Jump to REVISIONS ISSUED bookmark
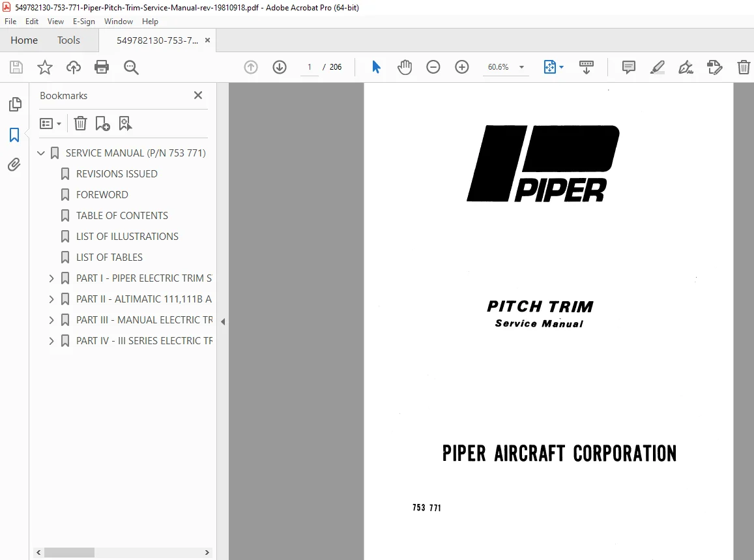Image resolution: width=754 pixels, height=560 pixels. [x=117, y=173]
